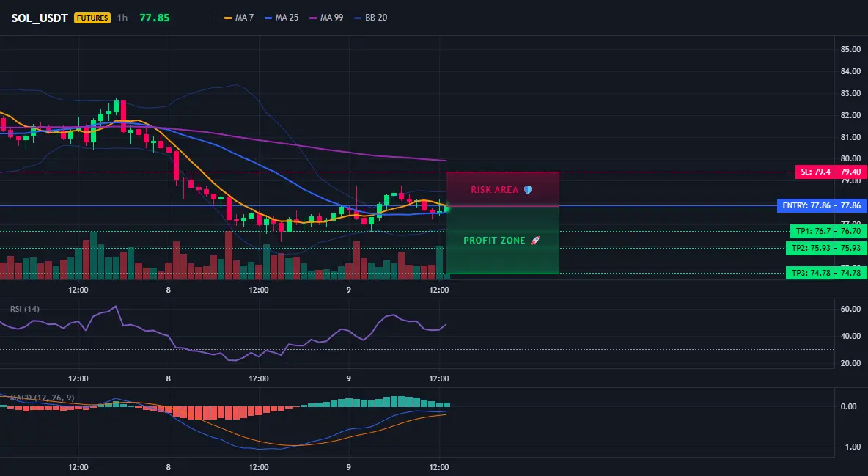
Task: Select the 1h timeframe label
Action: 122,18
